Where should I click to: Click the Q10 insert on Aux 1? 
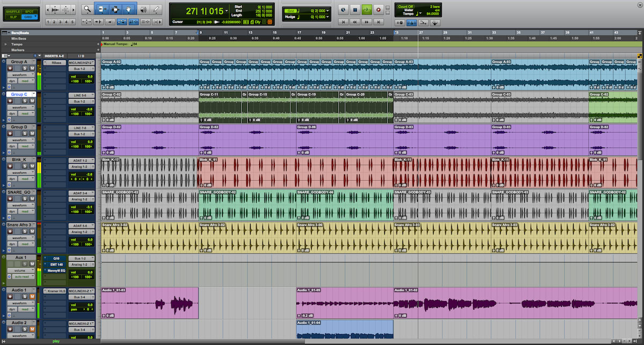[x=55, y=258]
